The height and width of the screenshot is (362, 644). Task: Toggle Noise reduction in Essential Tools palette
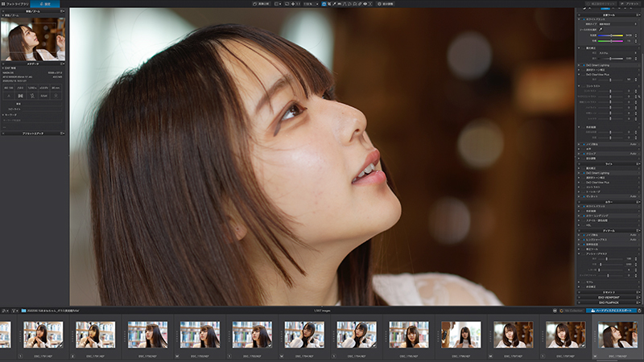[x=584, y=144]
